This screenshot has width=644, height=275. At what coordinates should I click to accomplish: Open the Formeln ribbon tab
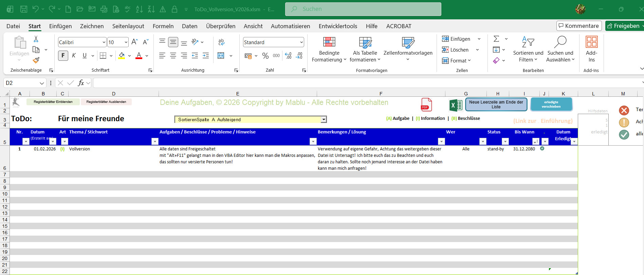point(163,26)
